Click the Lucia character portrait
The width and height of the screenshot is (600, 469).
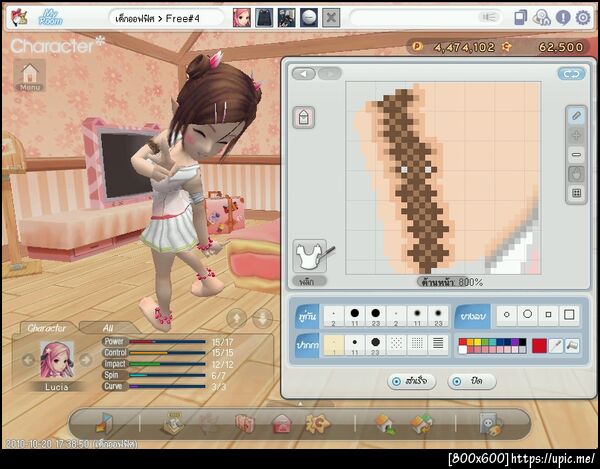coord(57,360)
